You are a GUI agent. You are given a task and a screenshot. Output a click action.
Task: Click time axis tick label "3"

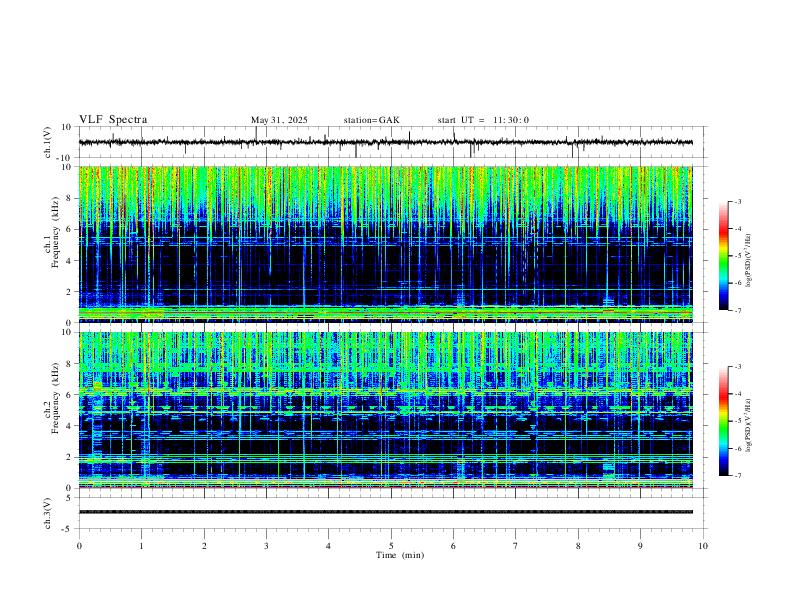(266, 546)
